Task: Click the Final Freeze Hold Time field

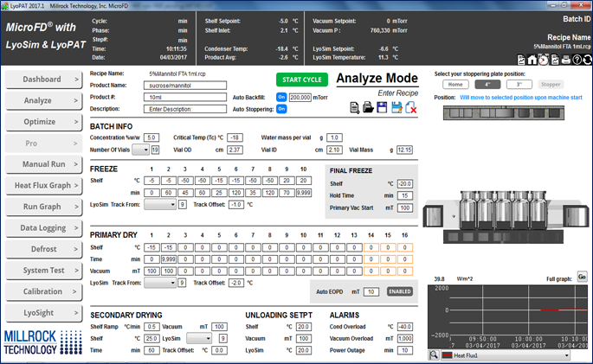Action: [x=404, y=195]
